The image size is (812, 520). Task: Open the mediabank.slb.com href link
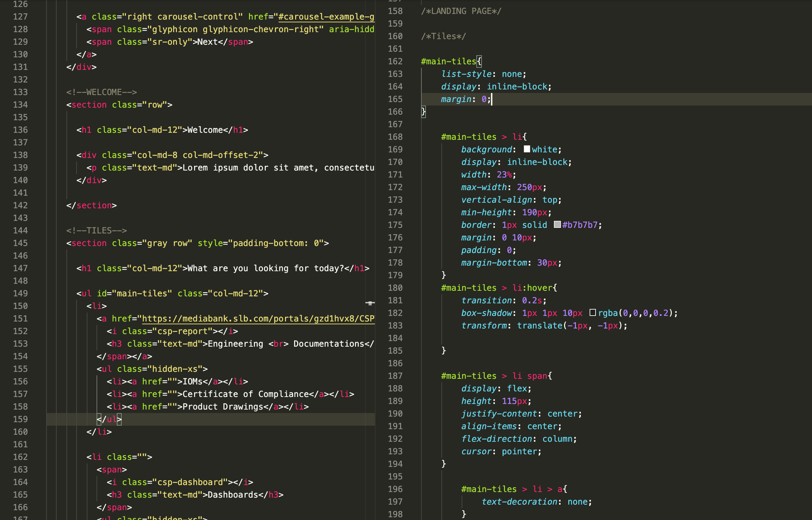(x=258, y=319)
